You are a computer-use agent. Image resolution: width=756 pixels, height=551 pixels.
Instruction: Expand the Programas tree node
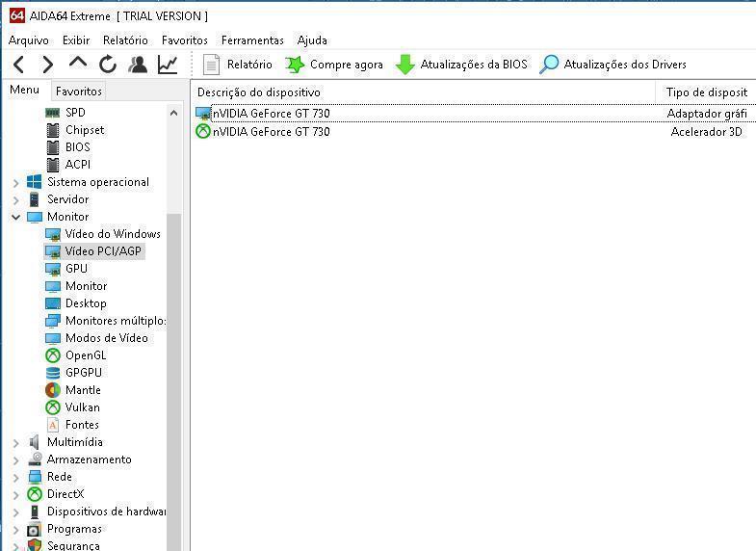16,530
